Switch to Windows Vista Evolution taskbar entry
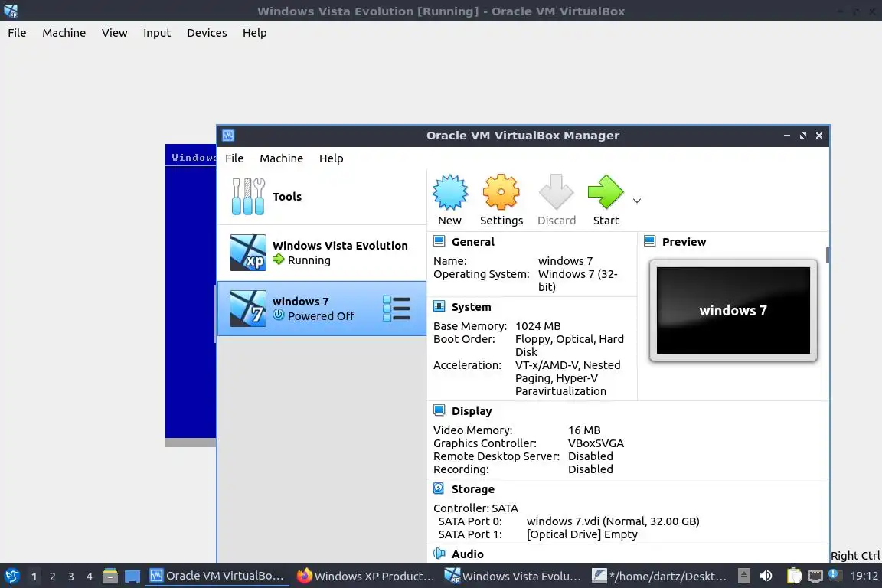The height and width of the screenshot is (588, 882). [x=513, y=576]
